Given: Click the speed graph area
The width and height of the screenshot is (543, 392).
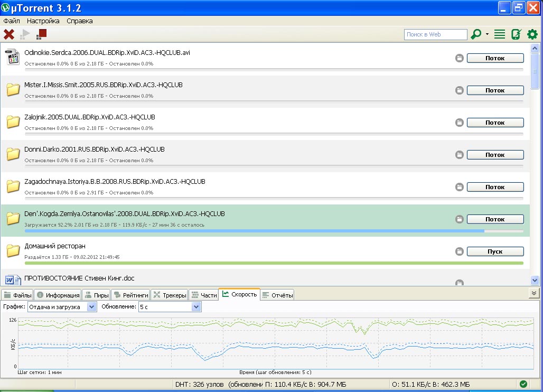Looking at the screenshot, I should click(x=276, y=343).
